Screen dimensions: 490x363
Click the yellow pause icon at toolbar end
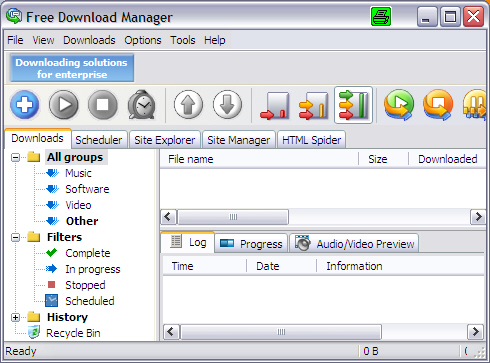click(x=475, y=105)
